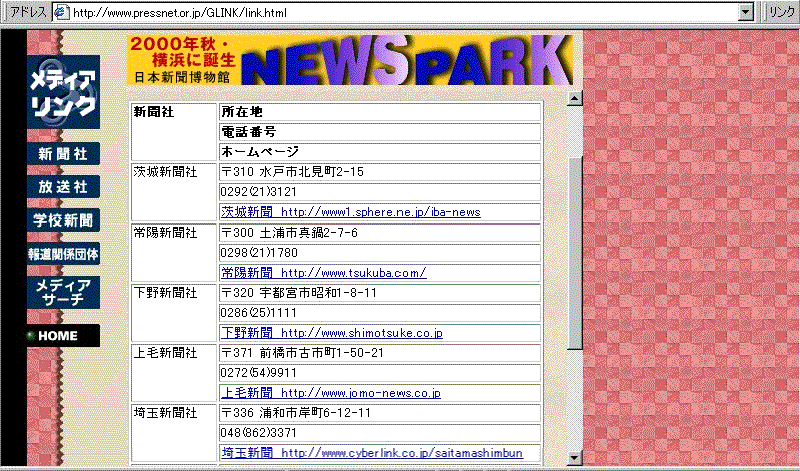The width and height of the screenshot is (800, 471).
Task: Click the メディアリンク logo image
Action: tap(63, 92)
